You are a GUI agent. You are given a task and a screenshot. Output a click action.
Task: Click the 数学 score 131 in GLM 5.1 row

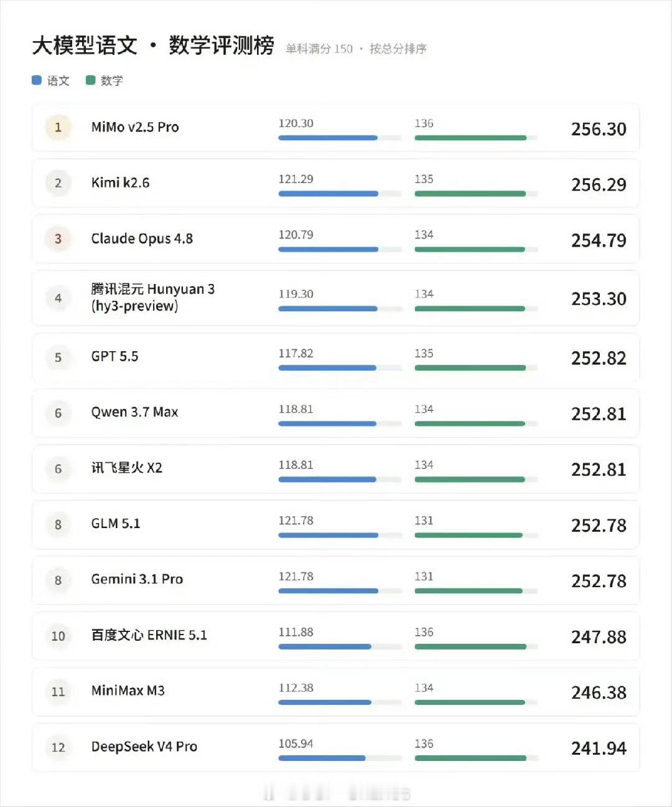[x=424, y=521]
